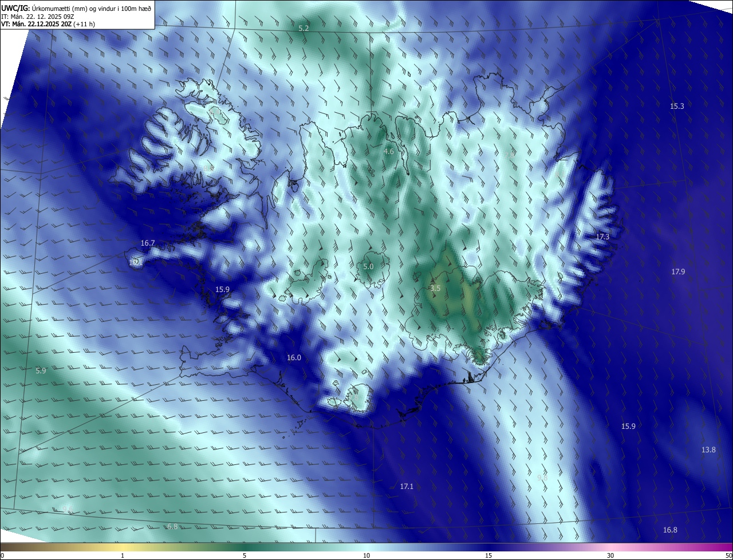733x560 pixels.
Task: Click the 17.1 value label on the map
Action: [x=407, y=486]
